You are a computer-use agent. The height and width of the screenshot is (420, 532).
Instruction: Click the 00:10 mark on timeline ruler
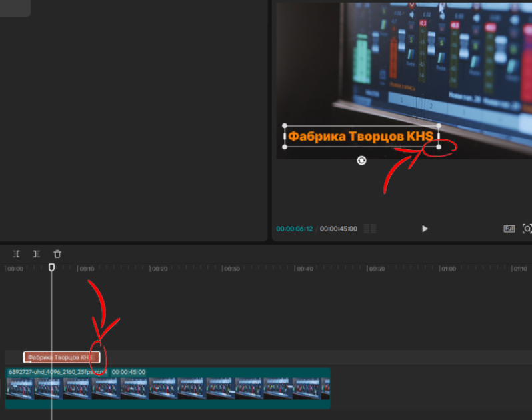pos(87,269)
